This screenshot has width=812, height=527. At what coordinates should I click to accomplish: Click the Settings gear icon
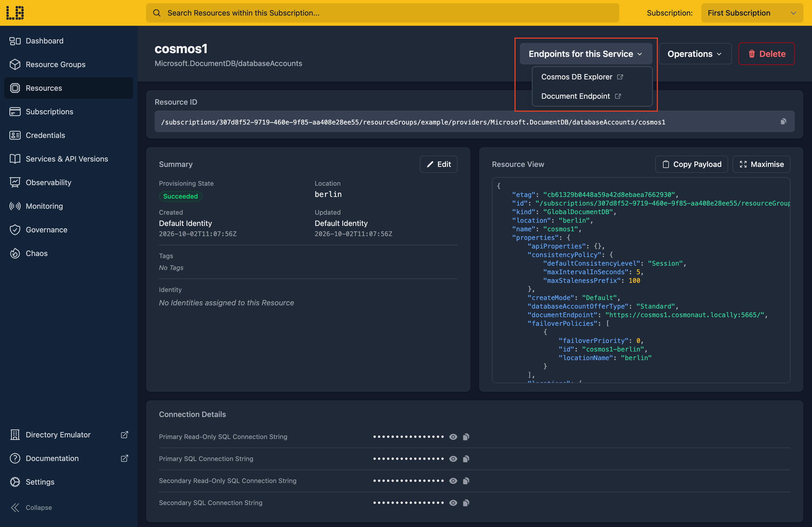[x=15, y=482]
